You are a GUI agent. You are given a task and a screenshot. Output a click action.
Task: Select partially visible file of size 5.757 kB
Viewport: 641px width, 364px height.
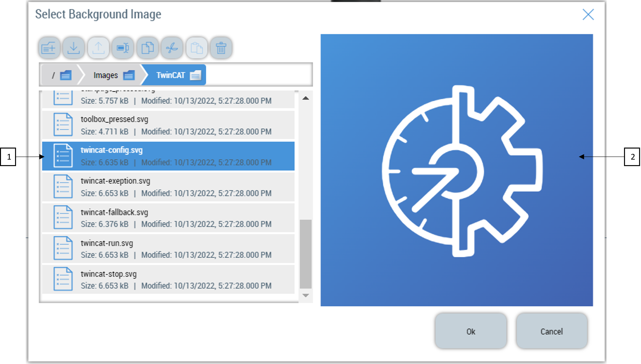tap(168, 99)
